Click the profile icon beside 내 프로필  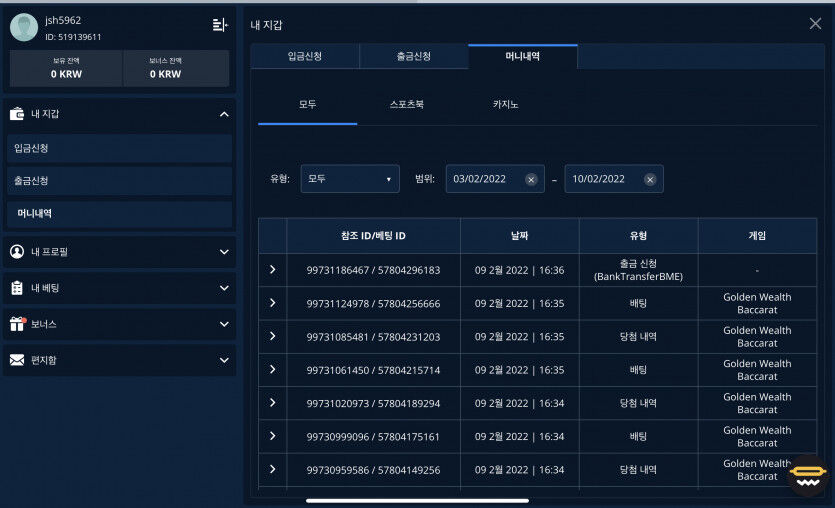tap(17, 251)
